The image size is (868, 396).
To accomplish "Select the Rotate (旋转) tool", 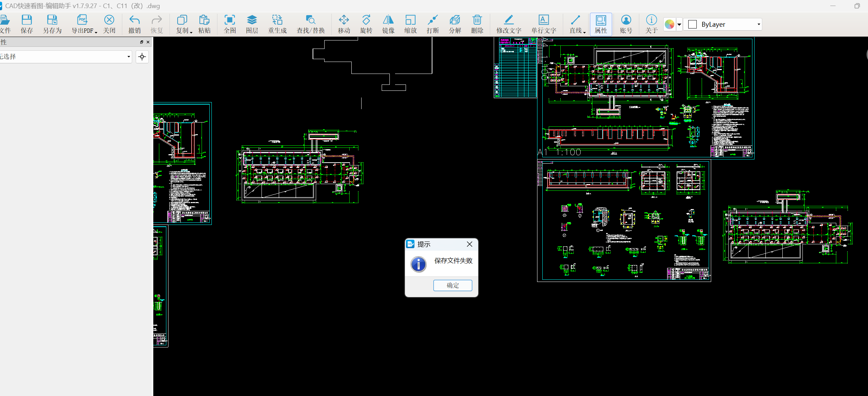I will pyautogui.click(x=366, y=24).
